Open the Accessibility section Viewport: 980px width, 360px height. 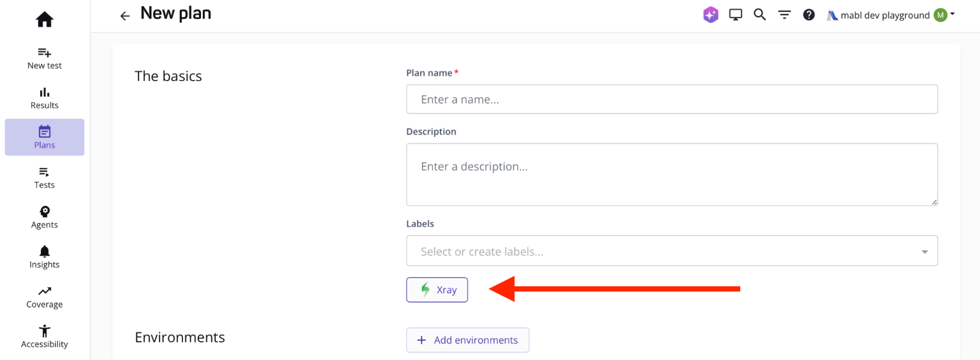pyautogui.click(x=45, y=337)
